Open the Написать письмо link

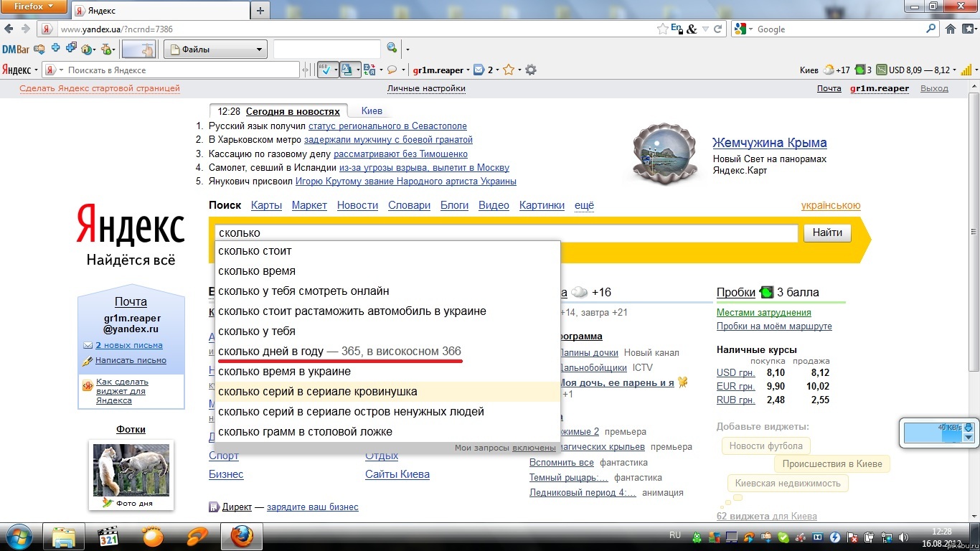131,360
